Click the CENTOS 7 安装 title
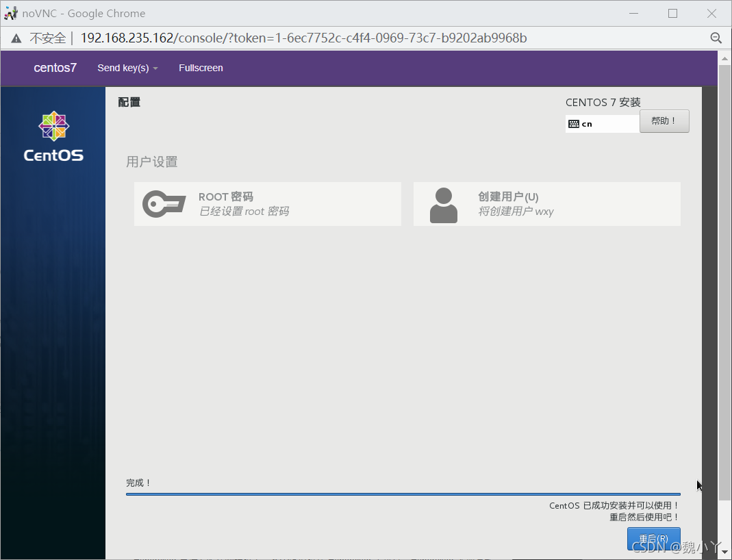732x560 pixels. tap(603, 102)
